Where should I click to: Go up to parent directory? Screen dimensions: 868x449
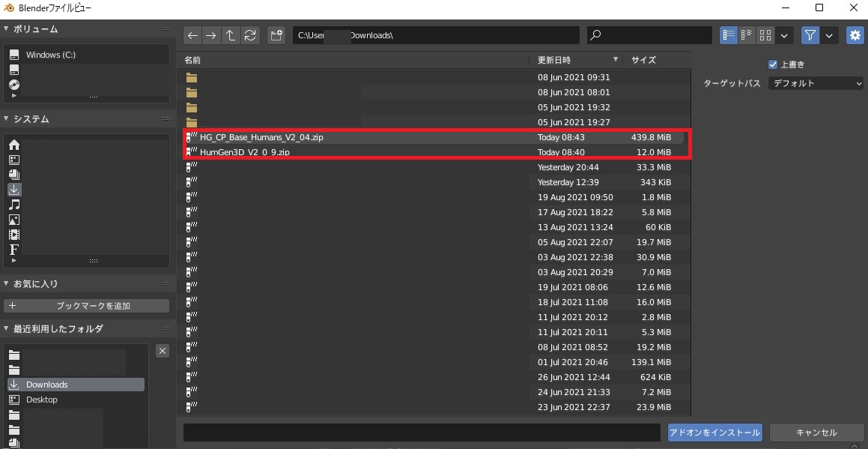230,35
